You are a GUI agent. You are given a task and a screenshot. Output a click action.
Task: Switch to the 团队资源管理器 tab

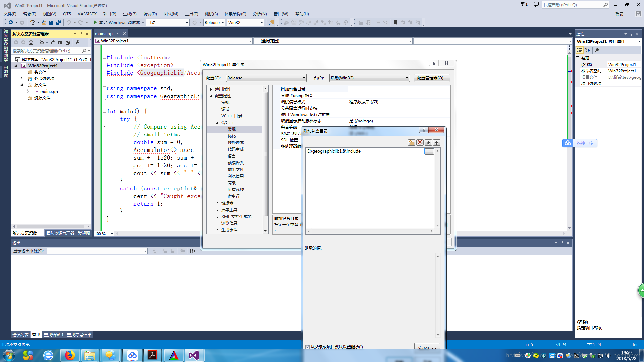point(60,233)
